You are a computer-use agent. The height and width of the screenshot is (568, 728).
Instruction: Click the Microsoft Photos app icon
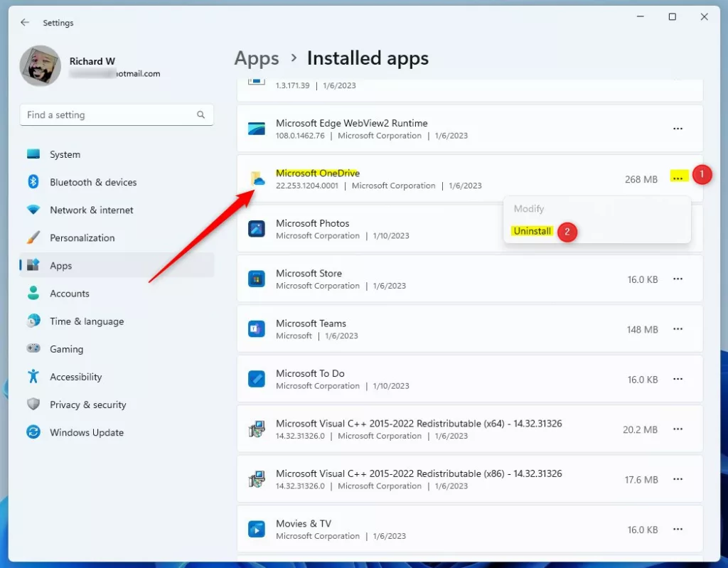tap(257, 229)
